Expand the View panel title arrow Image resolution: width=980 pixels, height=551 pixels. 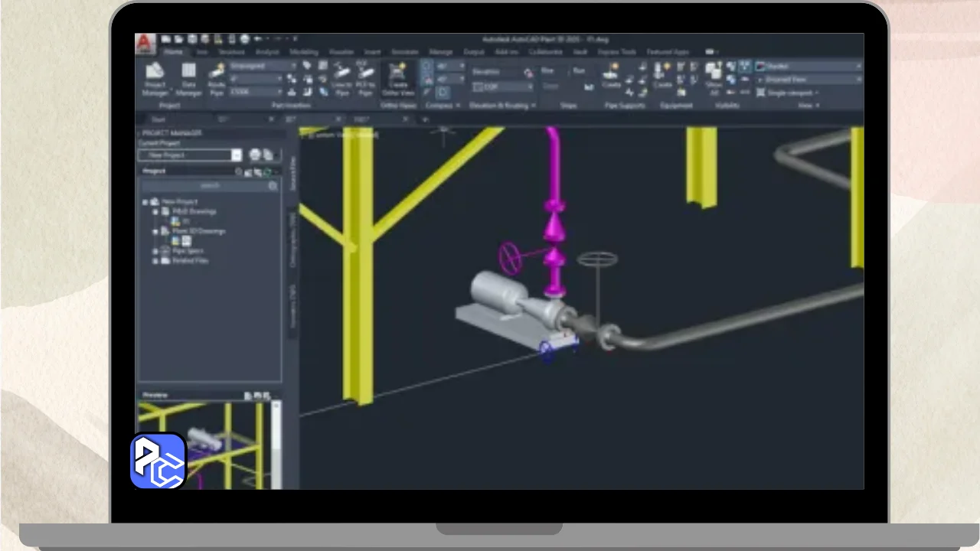pyautogui.click(x=817, y=106)
